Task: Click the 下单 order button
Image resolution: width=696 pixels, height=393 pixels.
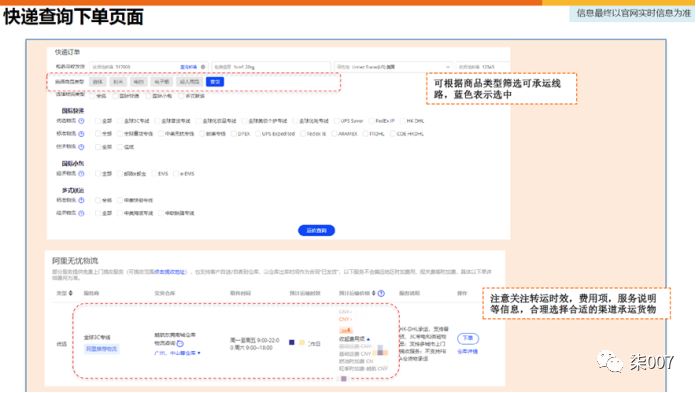Action: click(x=468, y=338)
